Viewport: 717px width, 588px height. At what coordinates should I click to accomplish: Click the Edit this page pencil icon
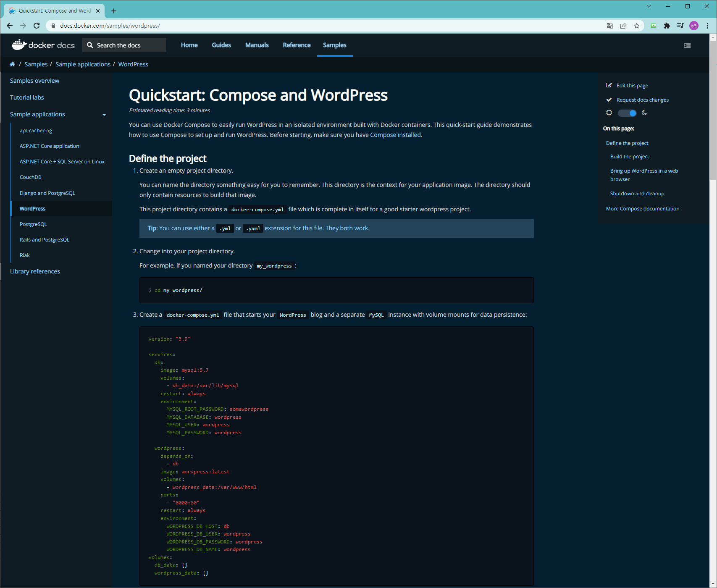(609, 85)
